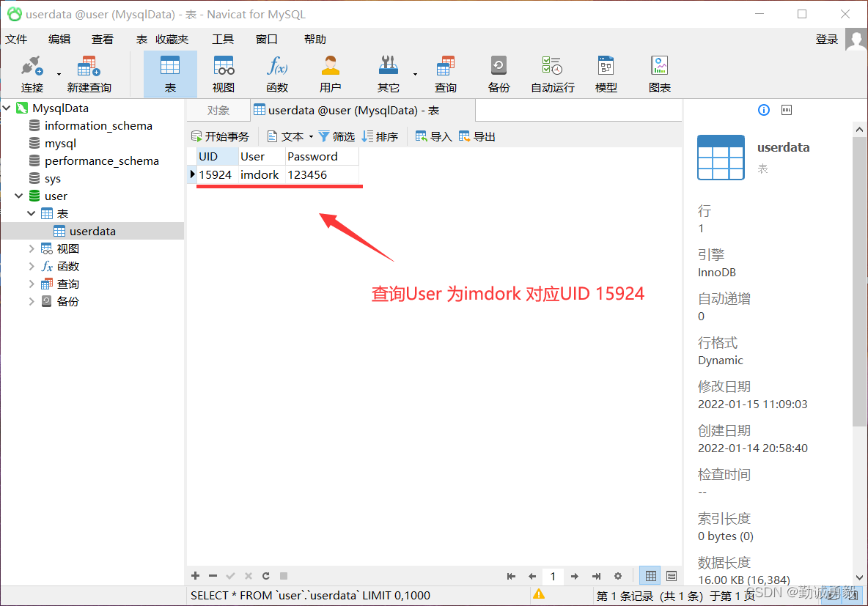The image size is (868, 606).
Task: Collapse the user database node
Action: [19, 196]
